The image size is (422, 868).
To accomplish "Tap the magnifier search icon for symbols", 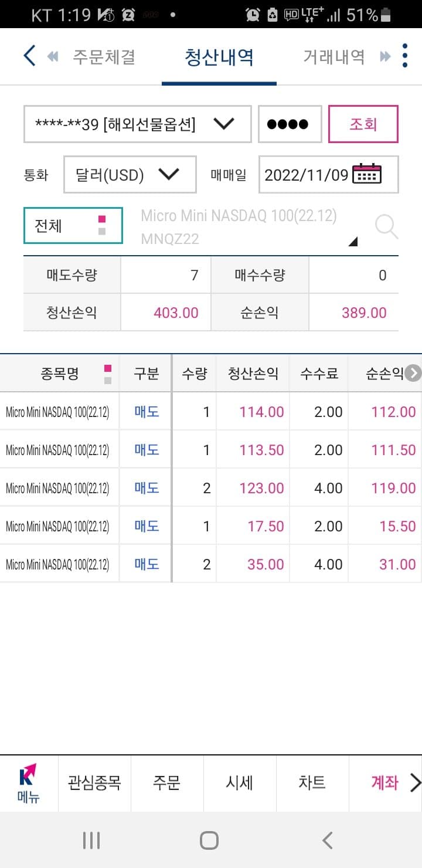I will pyautogui.click(x=386, y=226).
